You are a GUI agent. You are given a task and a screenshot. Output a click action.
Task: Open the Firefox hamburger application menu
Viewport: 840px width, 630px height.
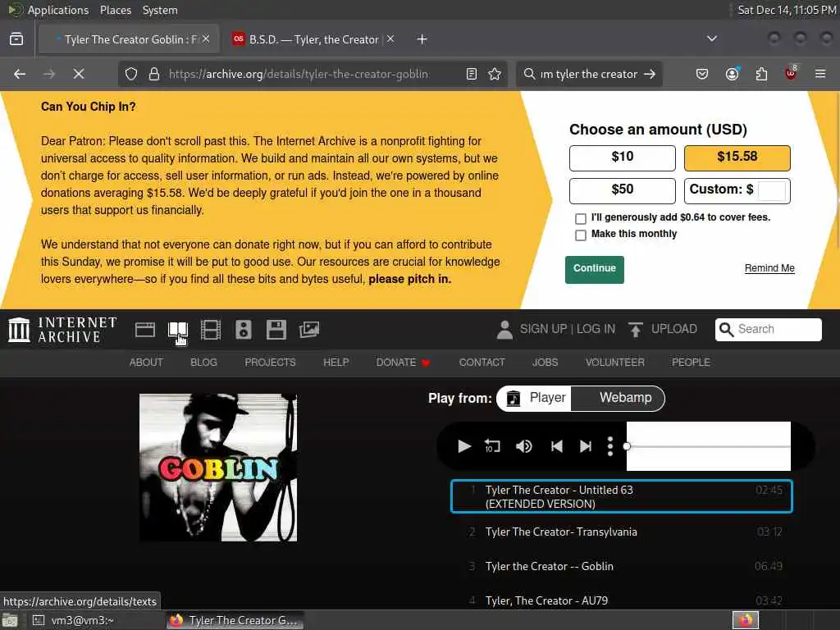click(x=820, y=74)
